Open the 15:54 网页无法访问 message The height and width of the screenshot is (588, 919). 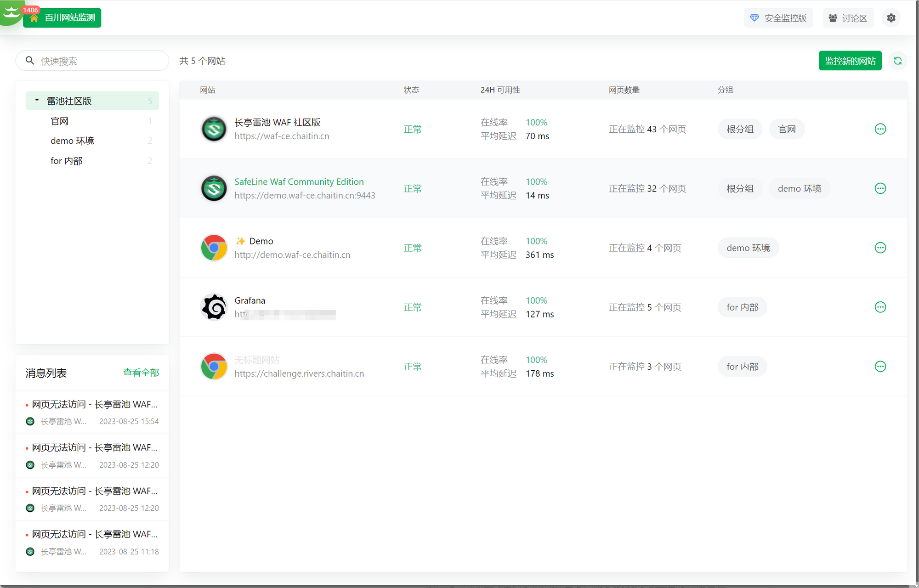[x=94, y=405]
